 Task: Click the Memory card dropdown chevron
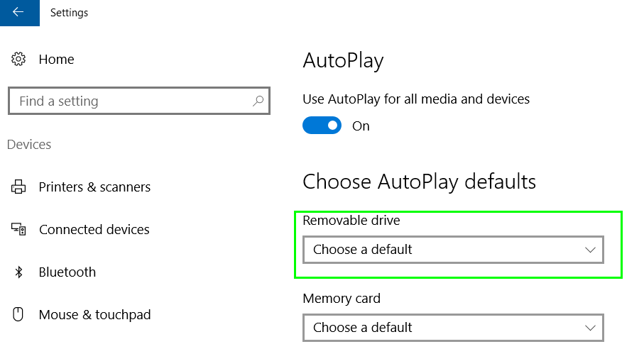click(590, 328)
